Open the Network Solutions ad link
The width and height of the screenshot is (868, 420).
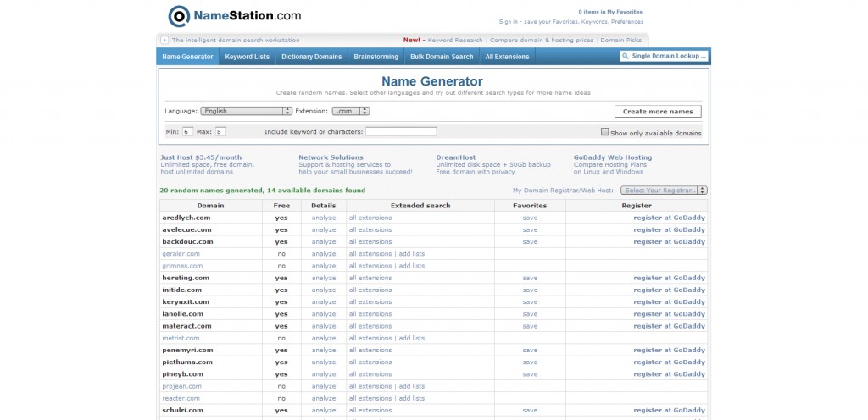tap(331, 157)
